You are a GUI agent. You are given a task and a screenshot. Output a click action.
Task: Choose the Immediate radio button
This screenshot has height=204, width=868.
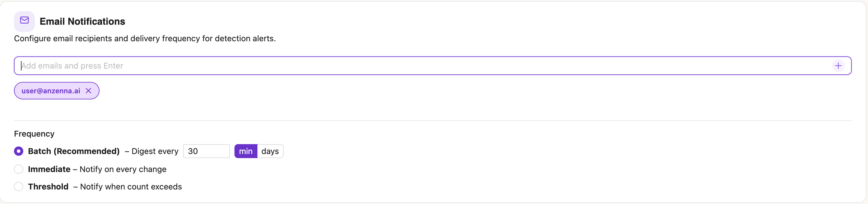pos(19,169)
